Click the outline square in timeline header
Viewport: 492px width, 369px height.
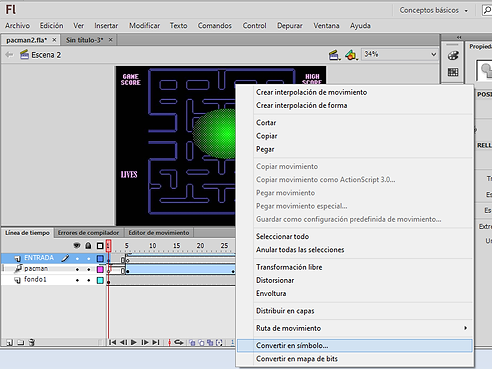point(100,246)
